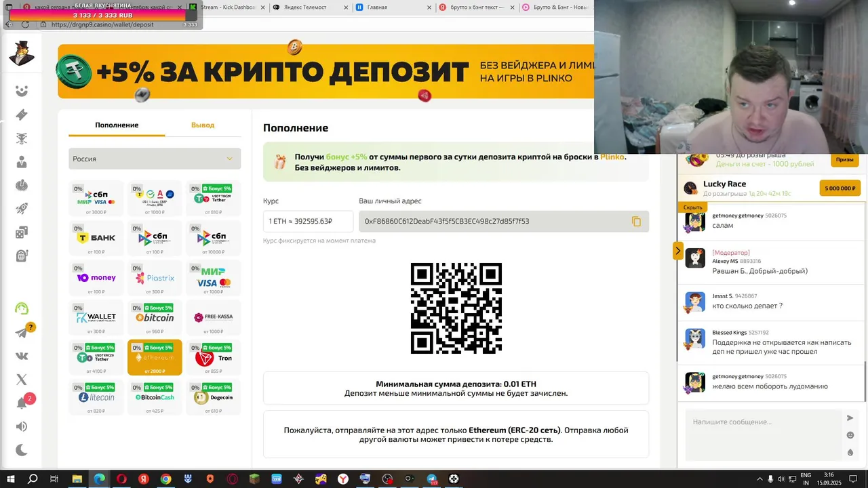This screenshot has width=868, height=488.
Task: Open the X (Twitter) icon in sidebar
Action: coord(22,380)
